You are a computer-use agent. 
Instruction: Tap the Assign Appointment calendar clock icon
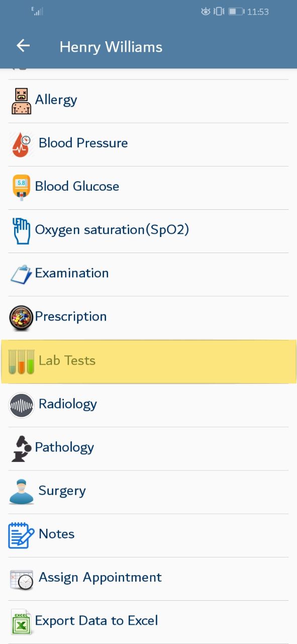(21, 580)
